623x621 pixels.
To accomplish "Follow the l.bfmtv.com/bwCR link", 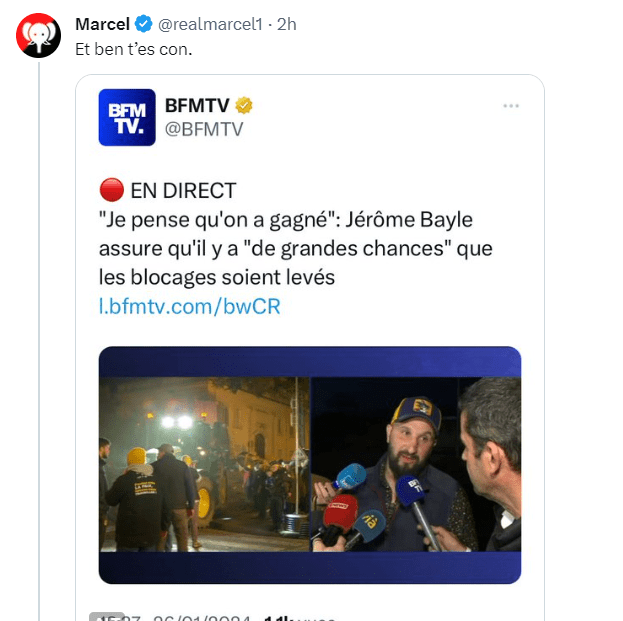I will tap(190, 306).
